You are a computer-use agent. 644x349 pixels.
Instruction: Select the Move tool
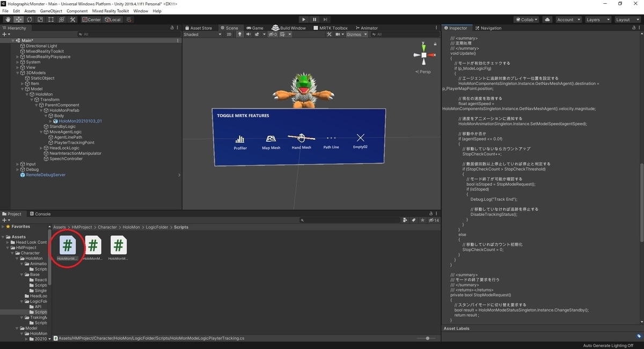[18, 20]
